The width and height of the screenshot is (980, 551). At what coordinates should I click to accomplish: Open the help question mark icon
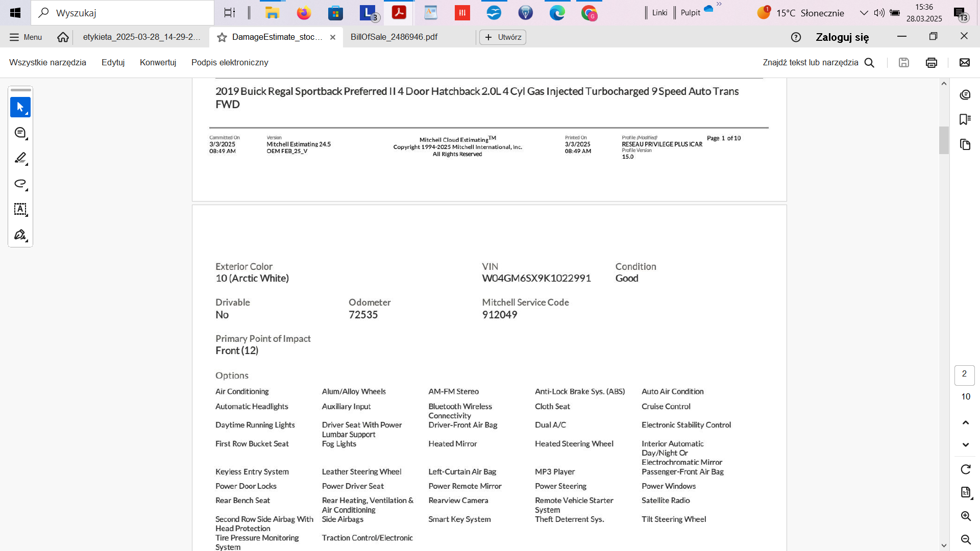796,37
